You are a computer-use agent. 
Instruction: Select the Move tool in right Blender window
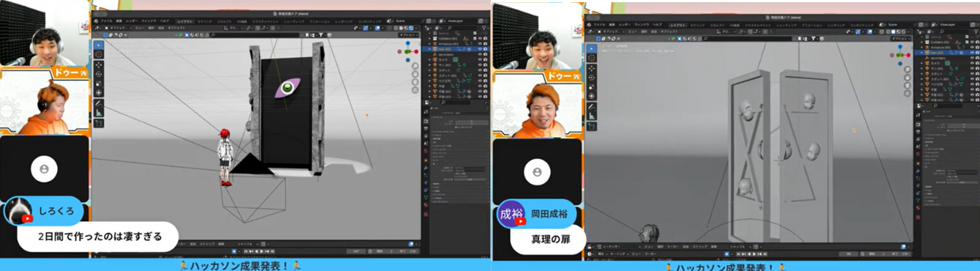pyautogui.click(x=592, y=68)
